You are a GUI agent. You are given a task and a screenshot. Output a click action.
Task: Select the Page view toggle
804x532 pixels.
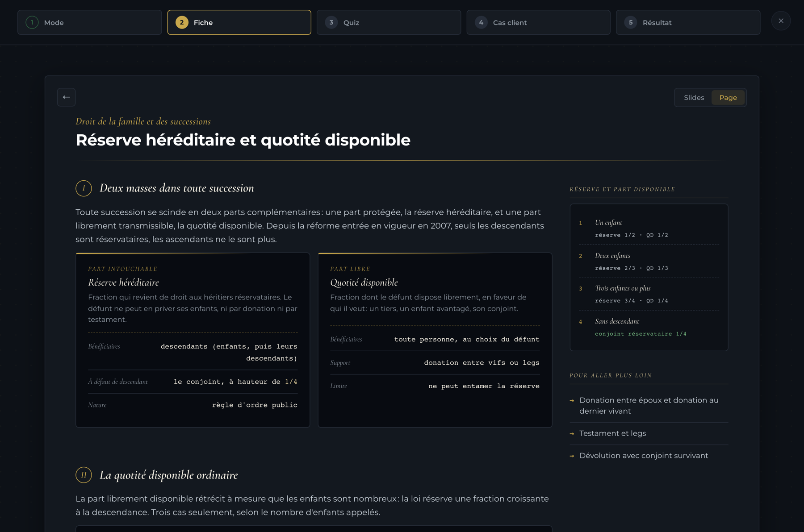pos(728,98)
